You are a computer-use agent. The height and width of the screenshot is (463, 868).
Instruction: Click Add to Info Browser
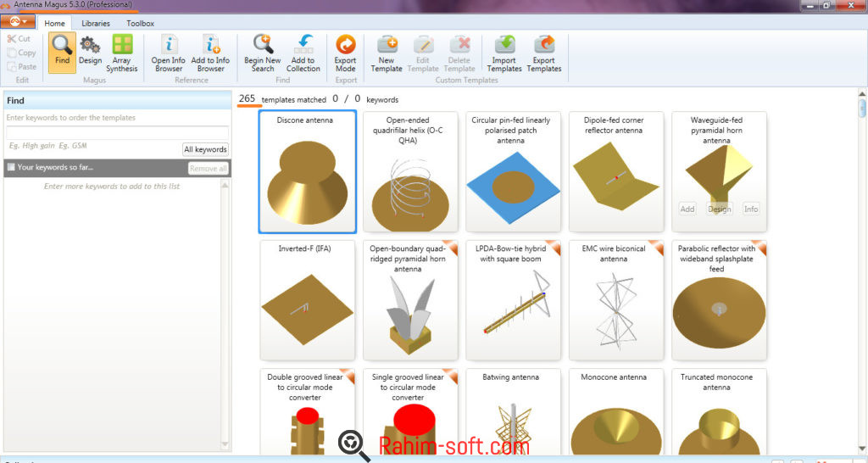coord(210,53)
